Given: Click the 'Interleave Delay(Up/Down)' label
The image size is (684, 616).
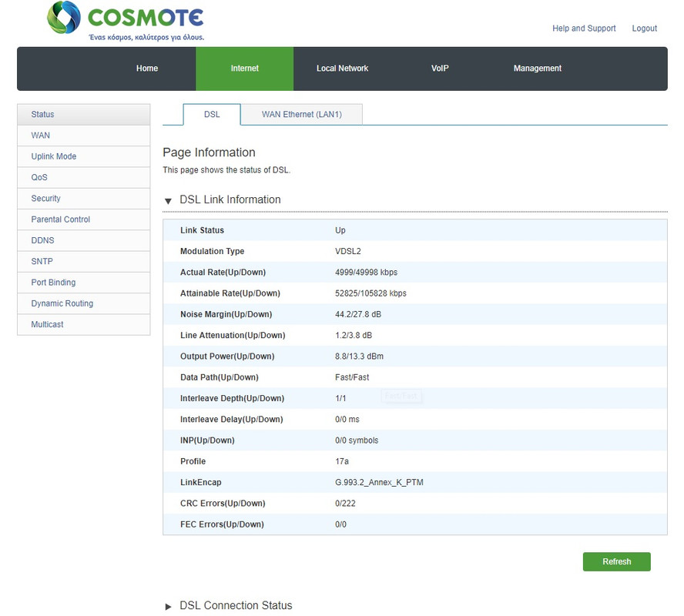Looking at the screenshot, I should pos(231,420).
